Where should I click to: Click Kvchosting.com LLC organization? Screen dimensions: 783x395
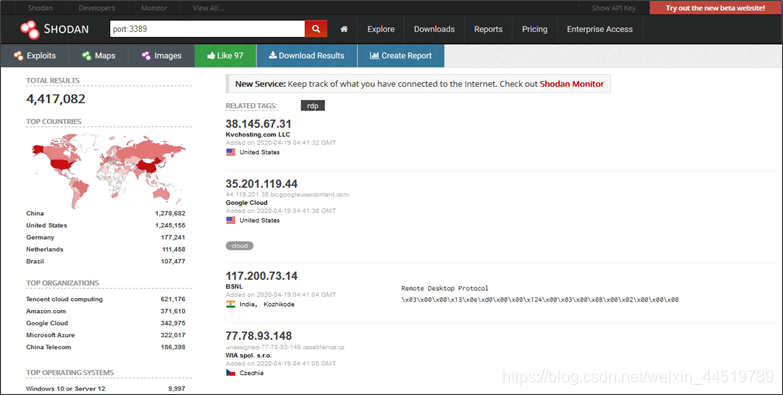click(258, 135)
